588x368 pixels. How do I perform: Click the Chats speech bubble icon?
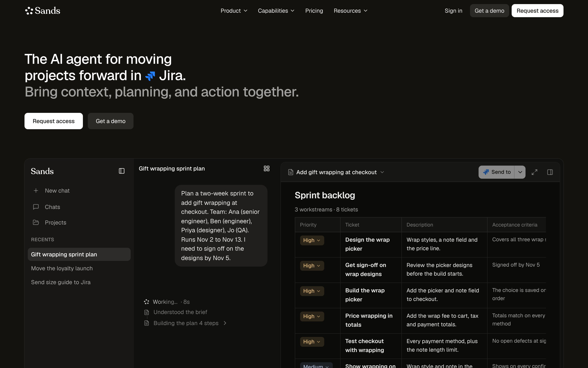(36, 207)
